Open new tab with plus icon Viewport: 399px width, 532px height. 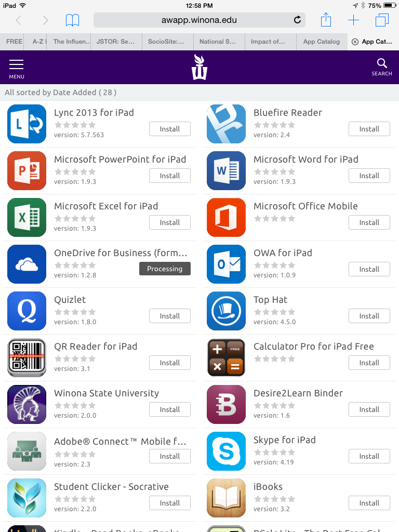coord(353,20)
